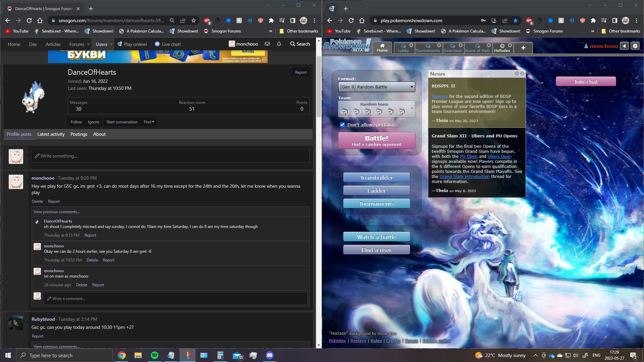The width and height of the screenshot is (644, 362).
Task: Close the OverUsed room tab
Action: click(x=461, y=45)
